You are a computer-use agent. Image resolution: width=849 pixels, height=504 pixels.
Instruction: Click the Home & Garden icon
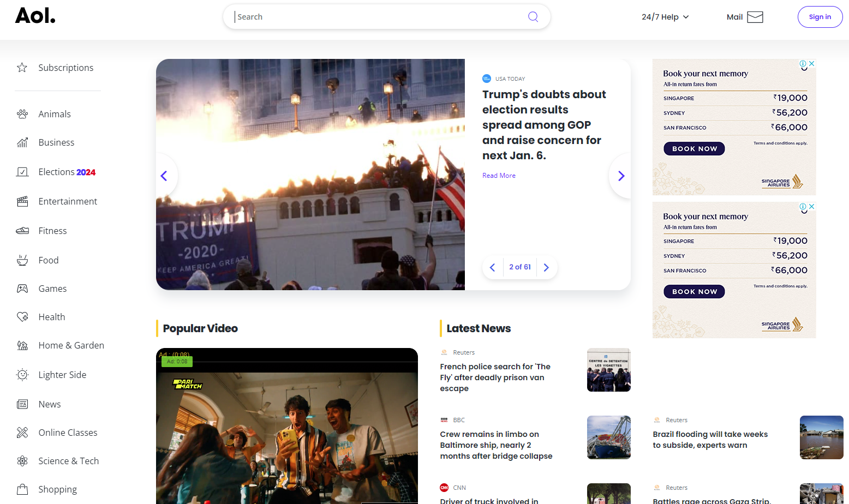point(22,345)
